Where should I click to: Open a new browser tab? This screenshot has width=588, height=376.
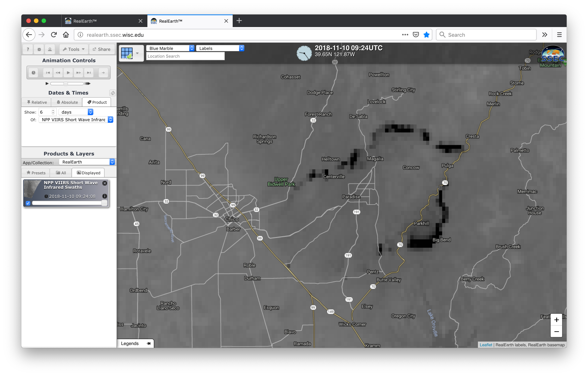tap(239, 21)
